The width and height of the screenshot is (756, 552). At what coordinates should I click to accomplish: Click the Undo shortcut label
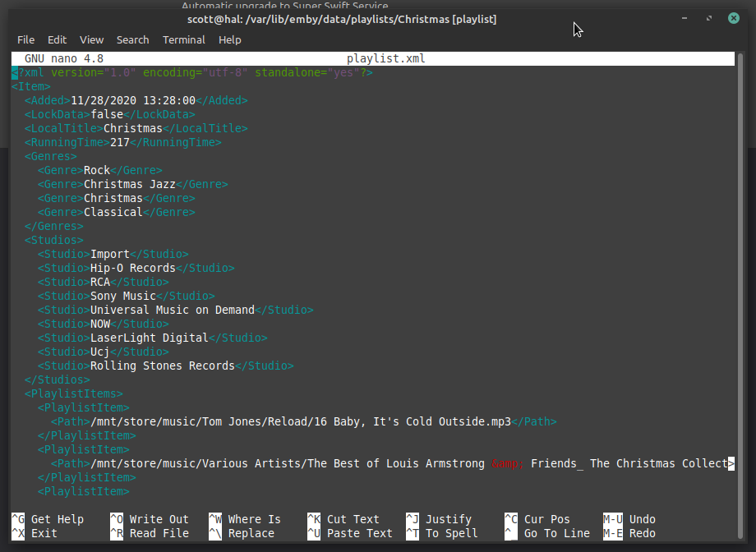(x=642, y=519)
